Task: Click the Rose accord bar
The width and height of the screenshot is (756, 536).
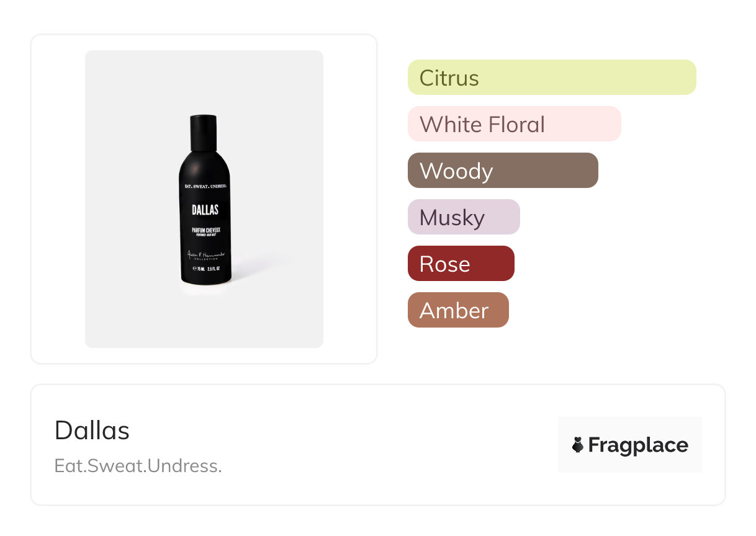Action: point(461,264)
